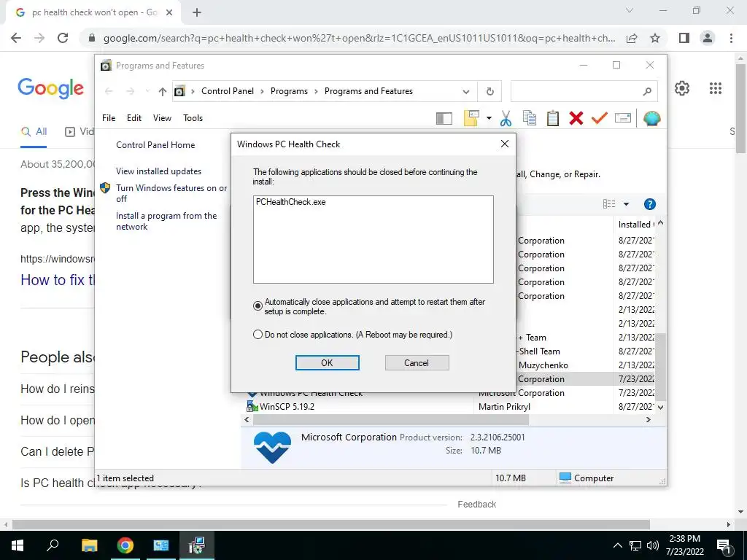Viewport: 747px width, 560px height.
Task: Open Google search settings gear
Action: 682,88
